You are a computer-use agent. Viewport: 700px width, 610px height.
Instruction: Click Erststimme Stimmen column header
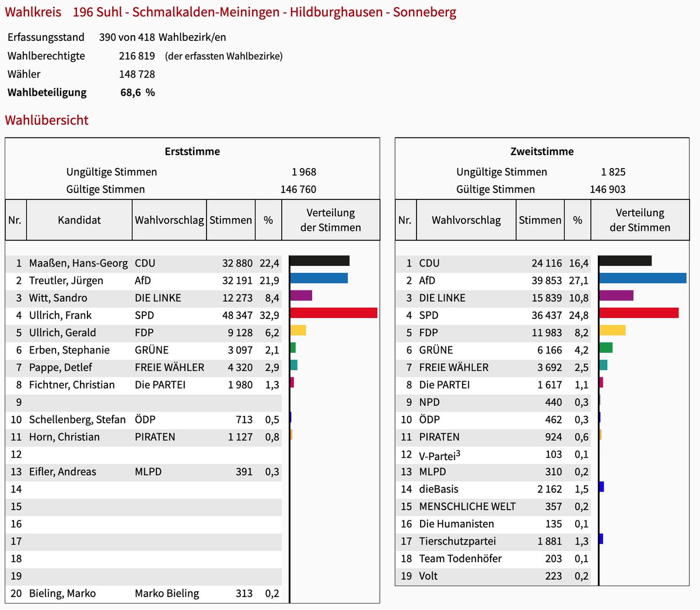tap(231, 220)
